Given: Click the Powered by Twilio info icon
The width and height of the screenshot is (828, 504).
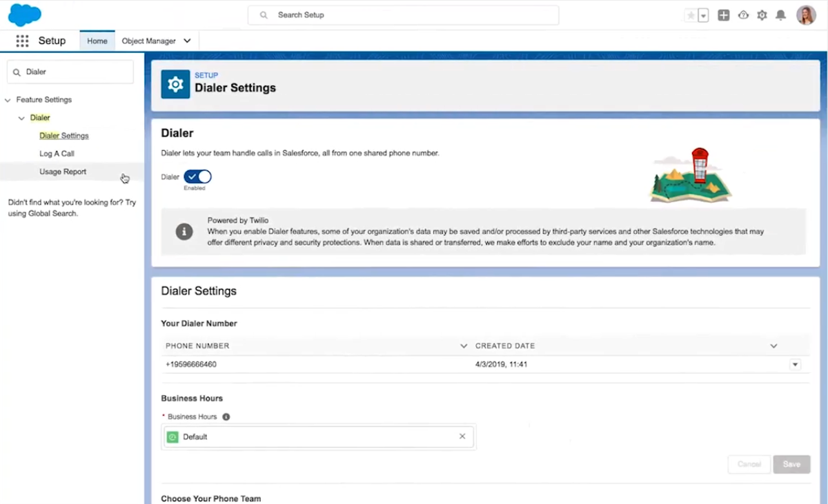Looking at the screenshot, I should pyautogui.click(x=184, y=232).
